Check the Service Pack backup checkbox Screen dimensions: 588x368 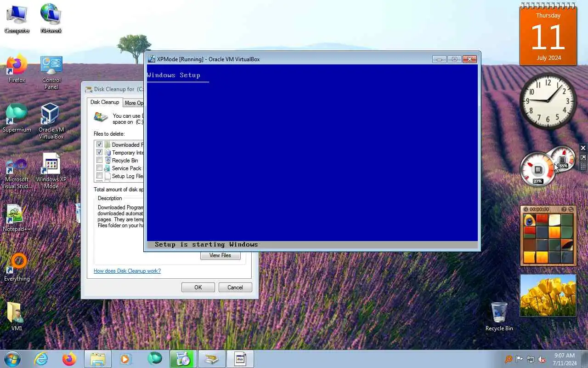[99, 168]
